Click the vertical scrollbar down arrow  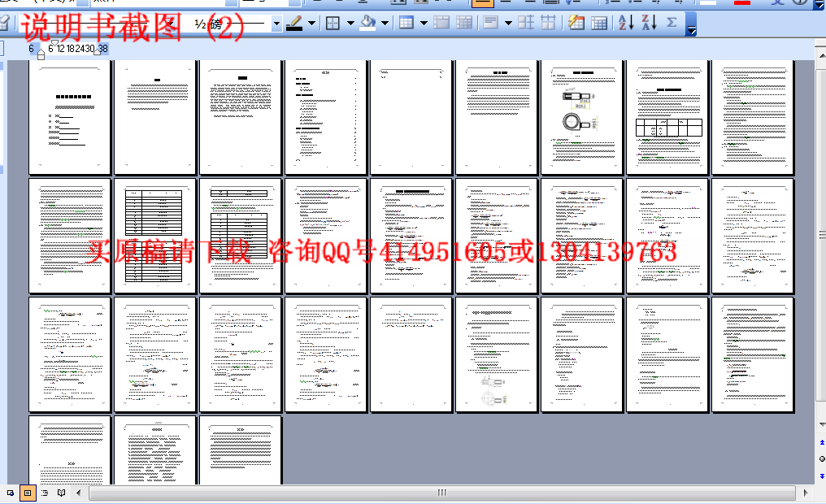click(821, 425)
